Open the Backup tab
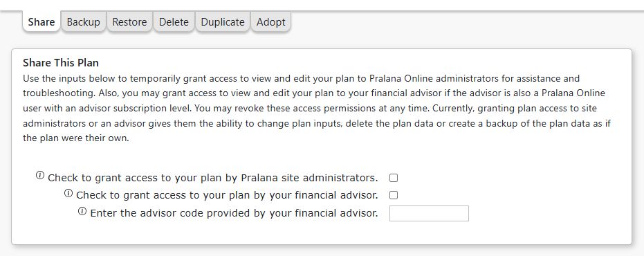Viewport: 644px width, 256px height. (x=84, y=21)
